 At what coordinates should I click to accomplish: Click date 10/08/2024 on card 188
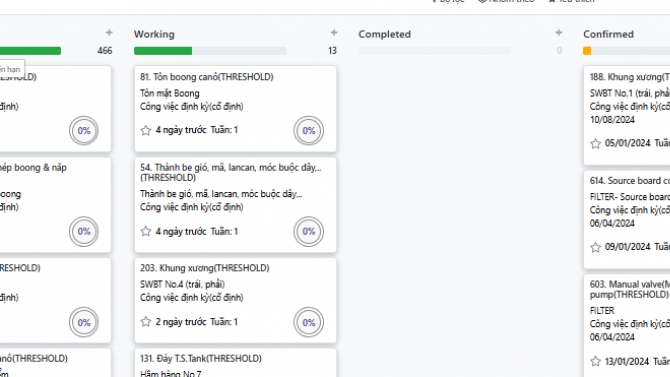point(612,120)
